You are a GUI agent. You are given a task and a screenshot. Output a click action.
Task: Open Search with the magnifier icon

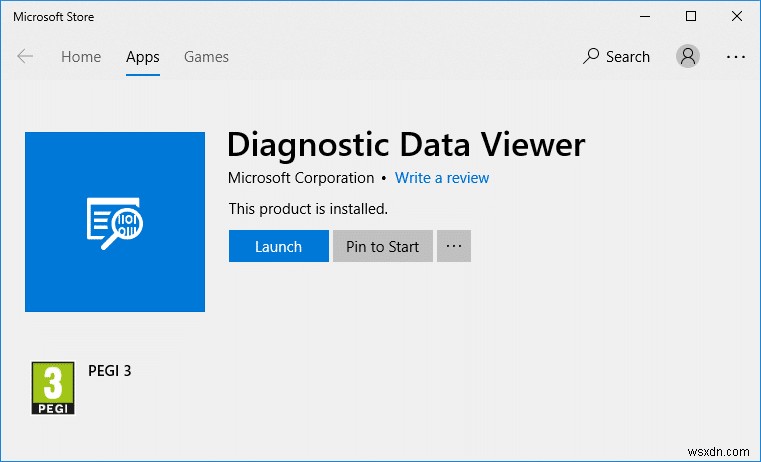pos(616,57)
